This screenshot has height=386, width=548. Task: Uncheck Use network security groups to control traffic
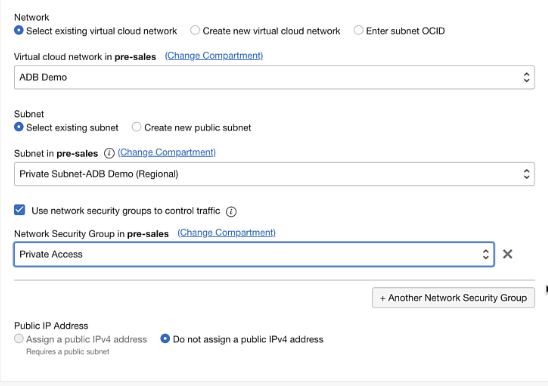20,210
